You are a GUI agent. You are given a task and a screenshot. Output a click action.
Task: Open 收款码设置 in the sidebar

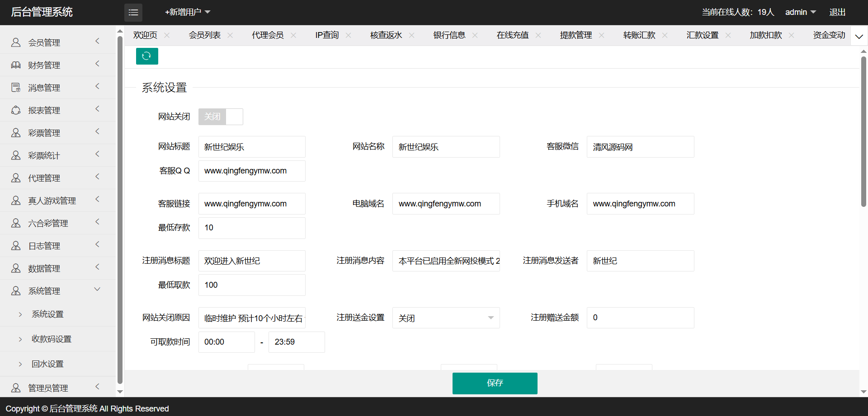point(52,339)
